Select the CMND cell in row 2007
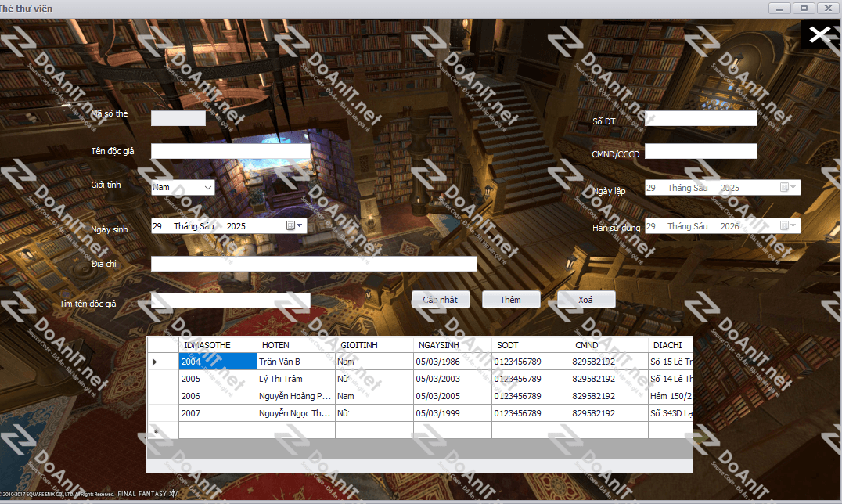842x504 pixels. (609, 413)
